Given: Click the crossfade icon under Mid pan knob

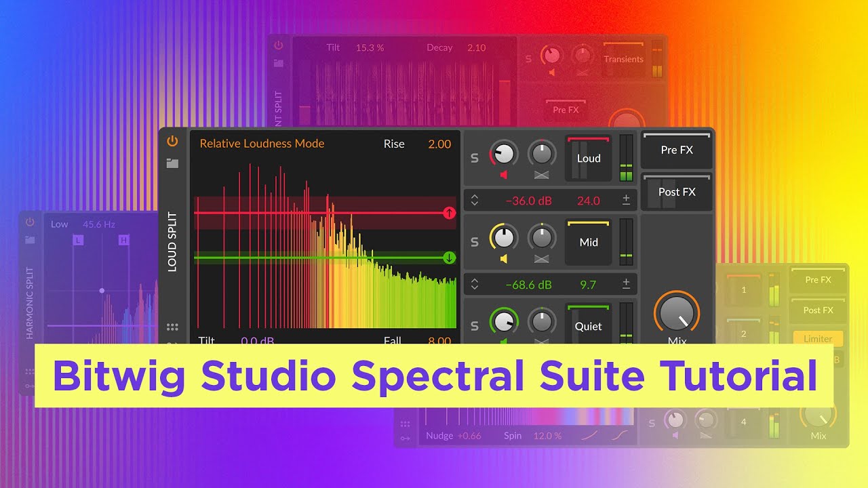Looking at the screenshot, I should click(541, 259).
